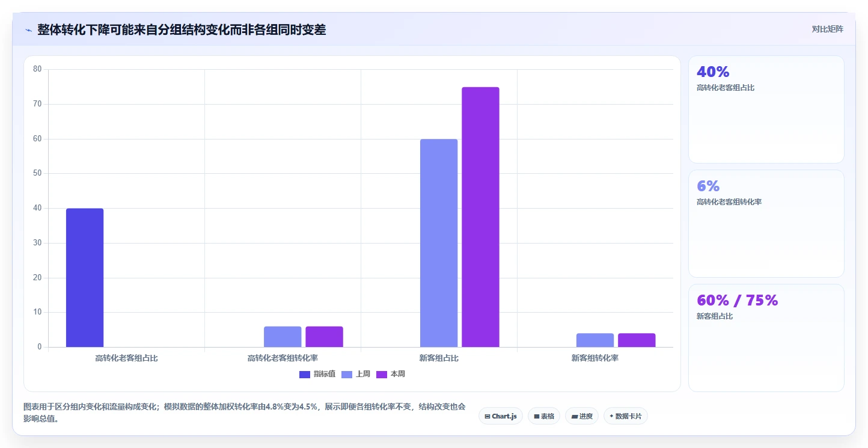
Task: Click the 高转化老客组转化率 上周 bar
Action: point(283,337)
